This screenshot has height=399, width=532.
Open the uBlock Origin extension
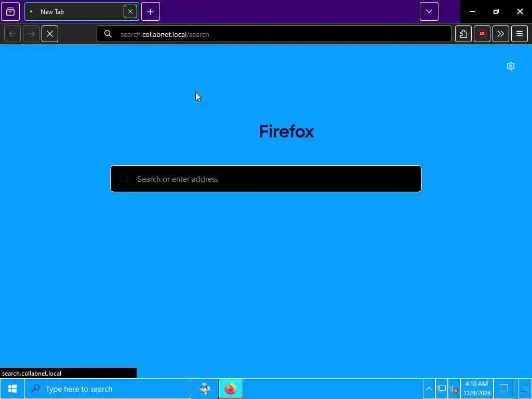tap(482, 34)
